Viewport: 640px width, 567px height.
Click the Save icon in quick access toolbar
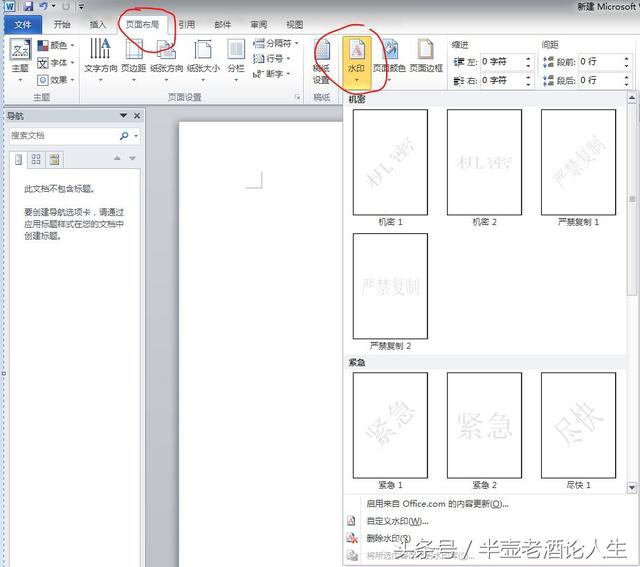(x=27, y=6)
